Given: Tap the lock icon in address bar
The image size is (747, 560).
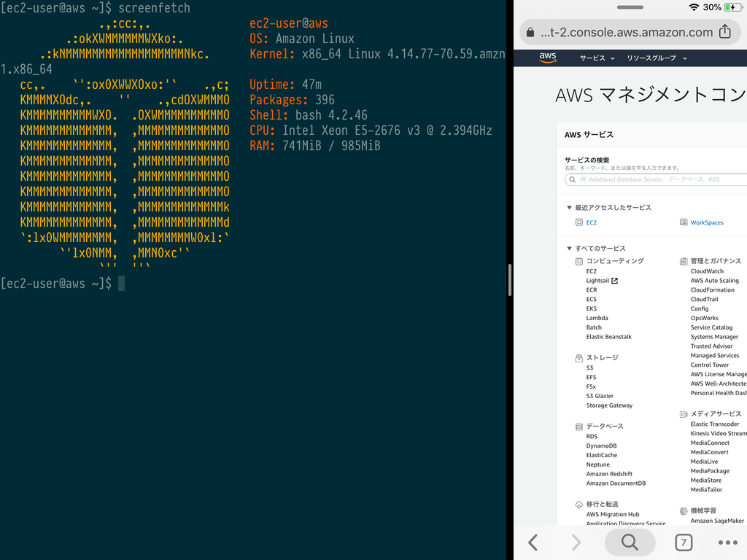Looking at the screenshot, I should [x=530, y=32].
